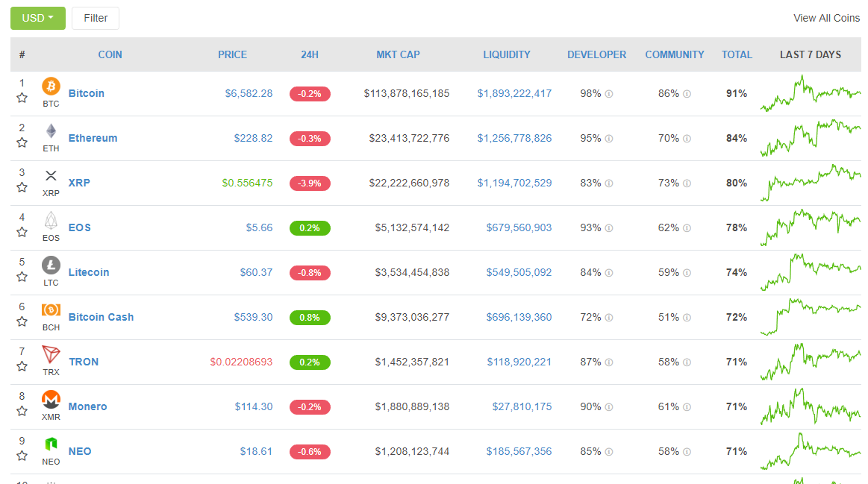868x484 pixels.
Task: Click Bitcoin Cash 24H badge 0.8%
Action: 310,318
